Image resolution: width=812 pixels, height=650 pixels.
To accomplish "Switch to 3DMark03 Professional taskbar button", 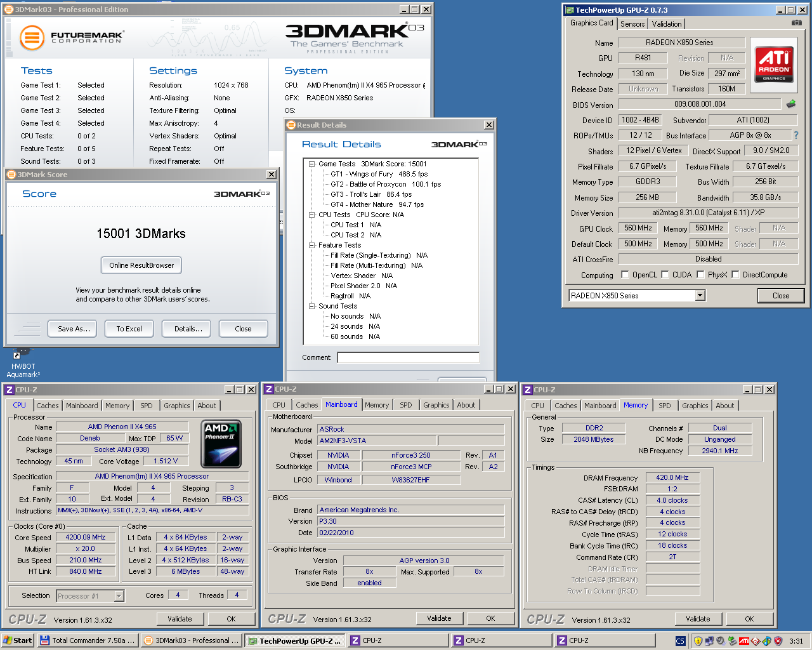I will click(x=191, y=640).
